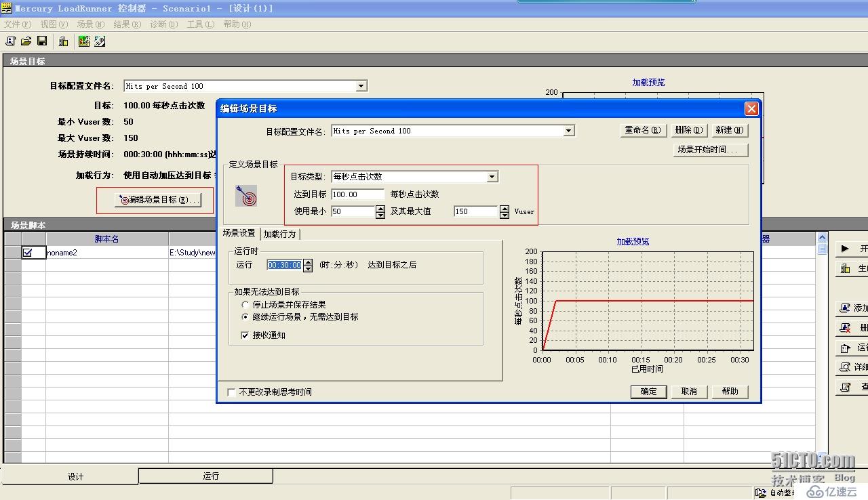Click the generators button with building icon

coord(852,268)
